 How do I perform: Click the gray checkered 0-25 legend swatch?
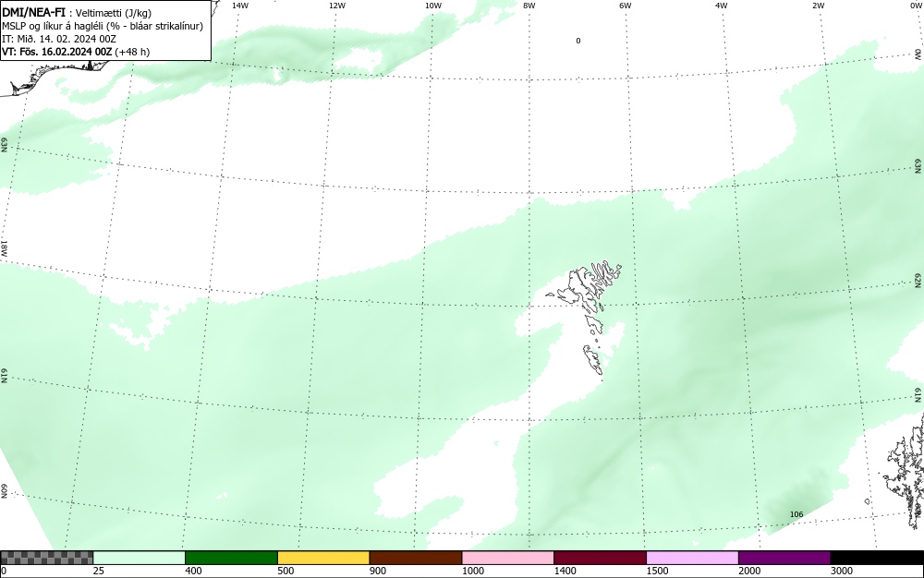[x=46, y=558]
